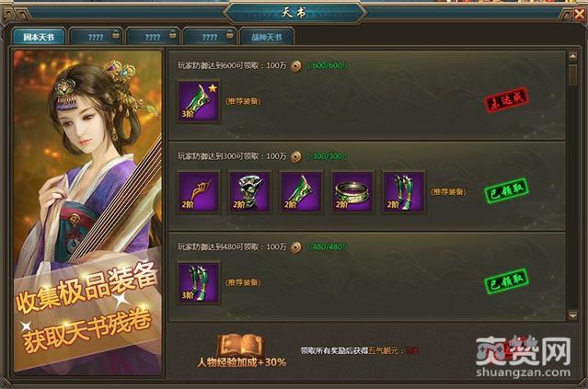Click the coin icon next to 300/300
Screen dimensions: 588x389
pyautogui.click(x=296, y=156)
